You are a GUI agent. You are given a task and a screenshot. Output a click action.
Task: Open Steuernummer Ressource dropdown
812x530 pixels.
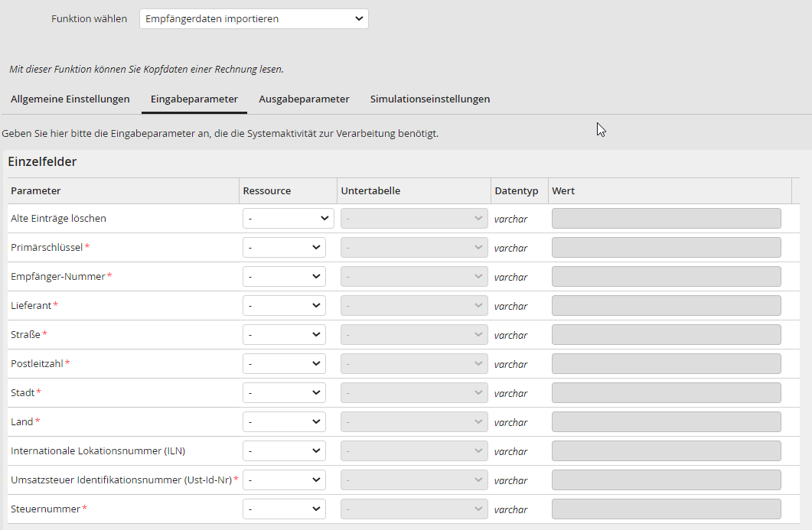pyautogui.click(x=284, y=509)
